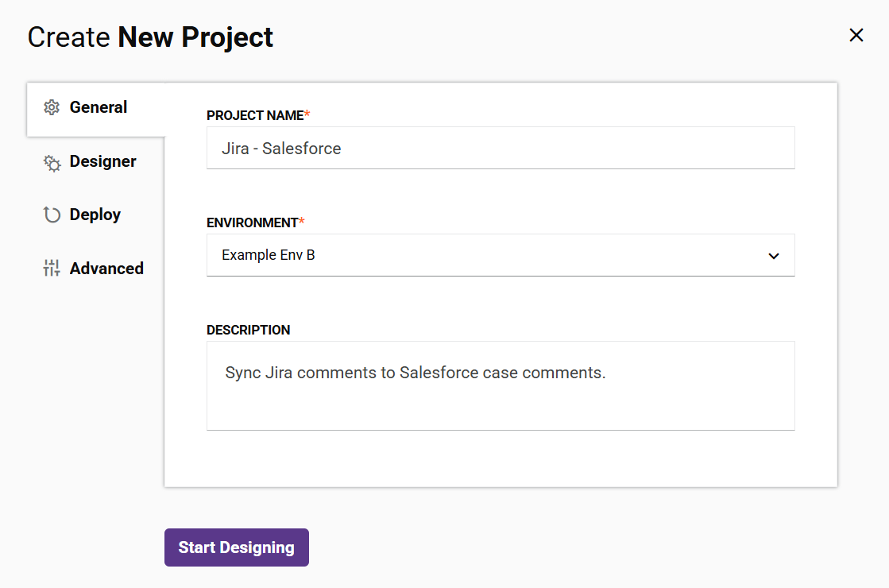Click the X icon to close the dialog
This screenshot has width=889, height=588.
coord(856,35)
